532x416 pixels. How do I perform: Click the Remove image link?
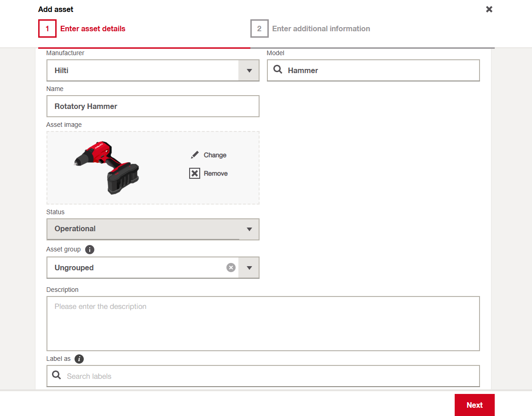tap(215, 173)
